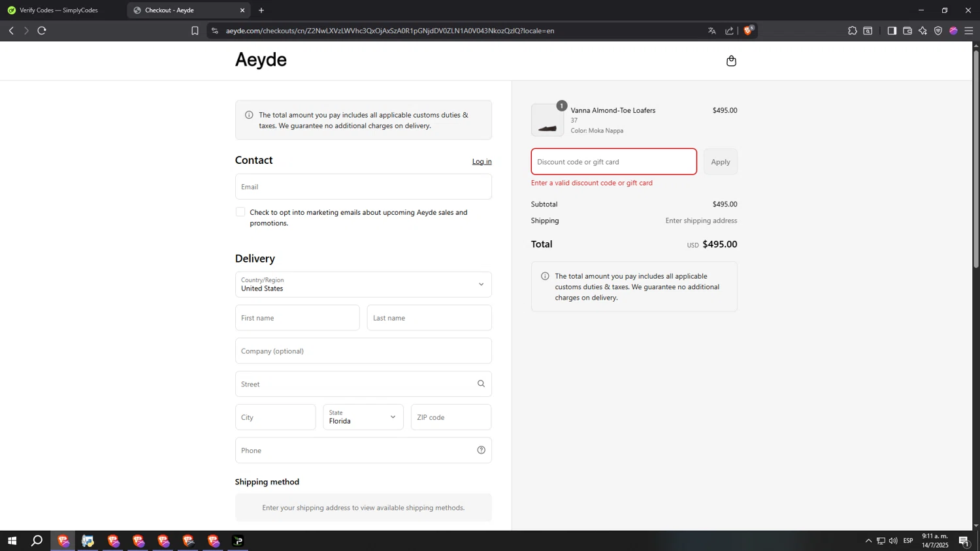Click the Vanna loafers product thumbnail

(x=547, y=120)
